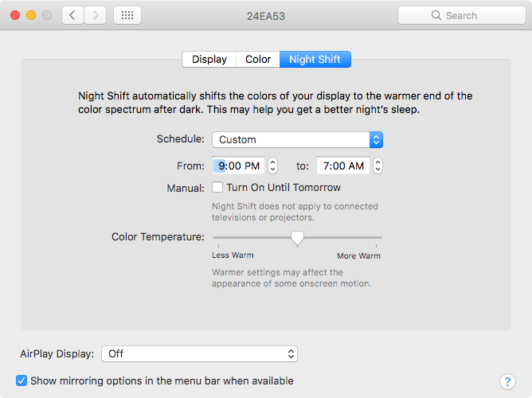Uncheck Show mirroring options in menu bar

pyautogui.click(x=22, y=381)
